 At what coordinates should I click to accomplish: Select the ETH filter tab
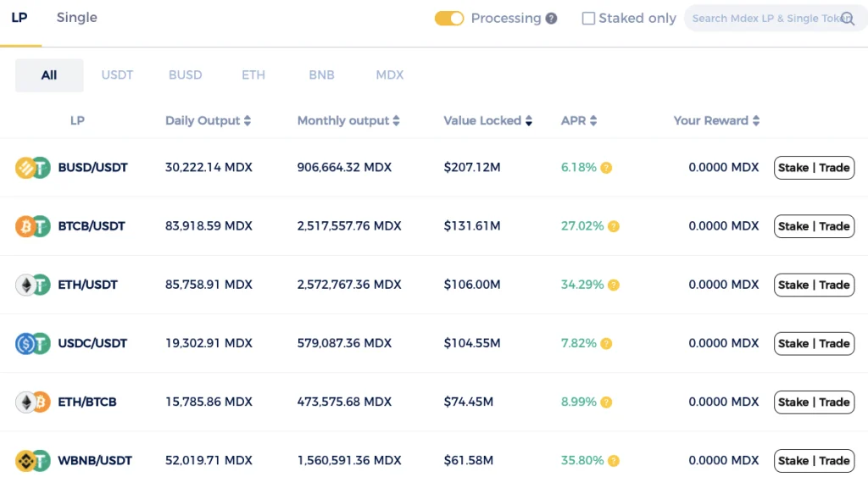pyautogui.click(x=253, y=75)
